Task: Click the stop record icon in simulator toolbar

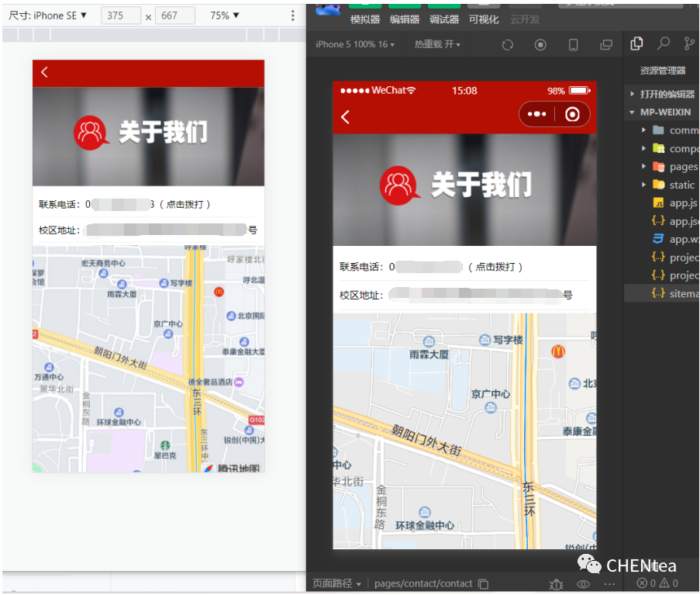Action: (x=540, y=45)
